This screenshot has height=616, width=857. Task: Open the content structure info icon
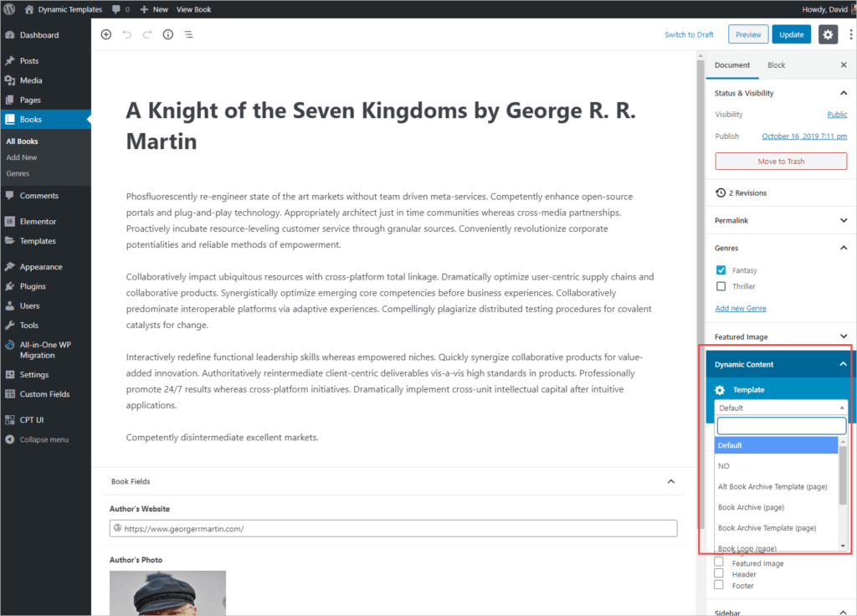[167, 34]
